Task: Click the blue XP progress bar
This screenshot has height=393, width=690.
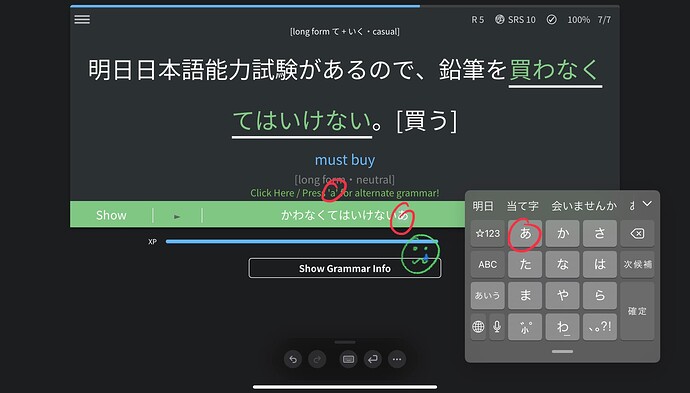Action: 301,241
